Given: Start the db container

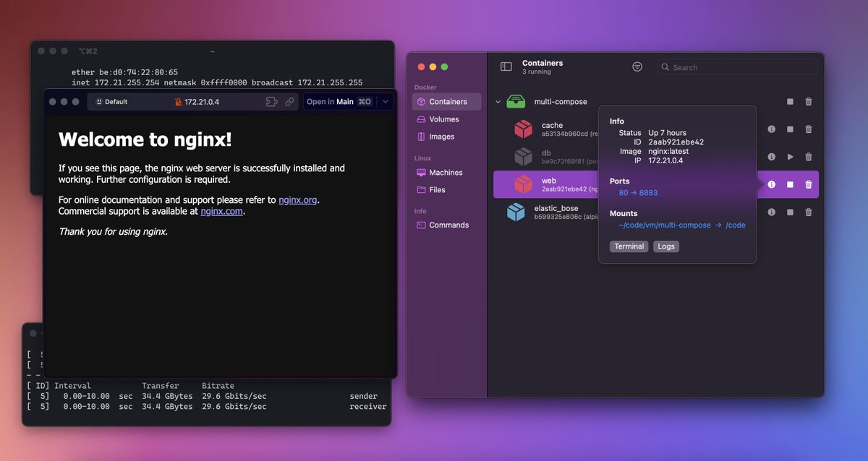Looking at the screenshot, I should coord(790,157).
